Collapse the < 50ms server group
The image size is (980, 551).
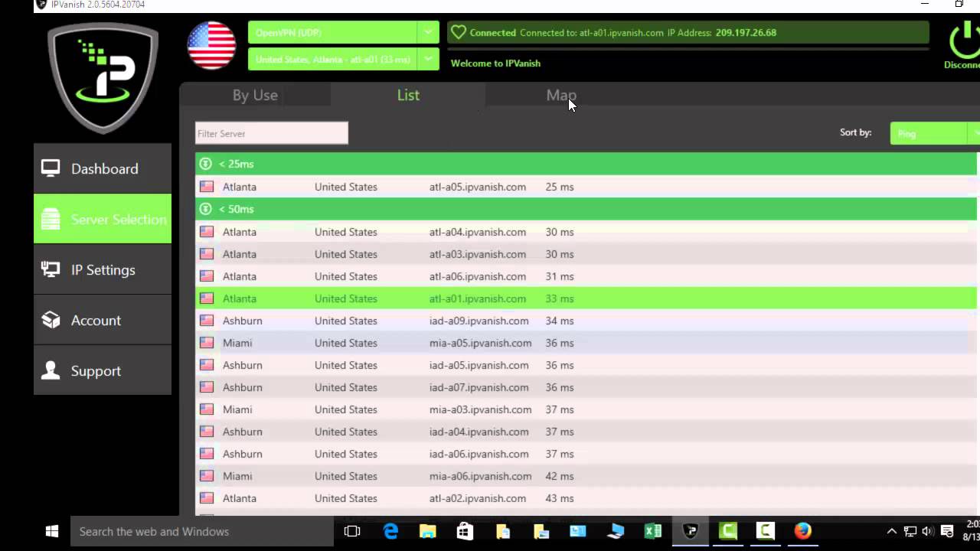pos(205,209)
